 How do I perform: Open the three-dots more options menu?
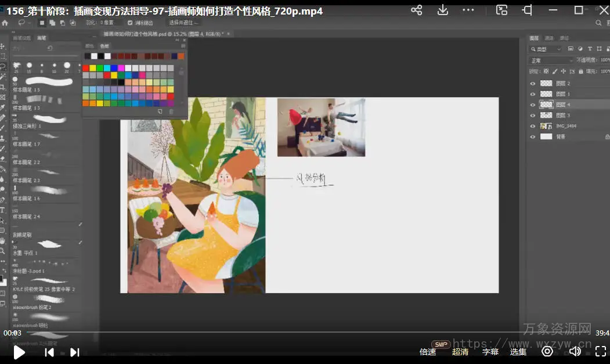coord(468,10)
